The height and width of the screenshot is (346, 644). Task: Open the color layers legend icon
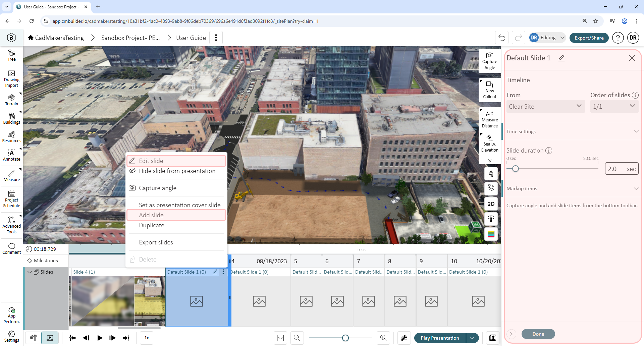click(491, 234)
